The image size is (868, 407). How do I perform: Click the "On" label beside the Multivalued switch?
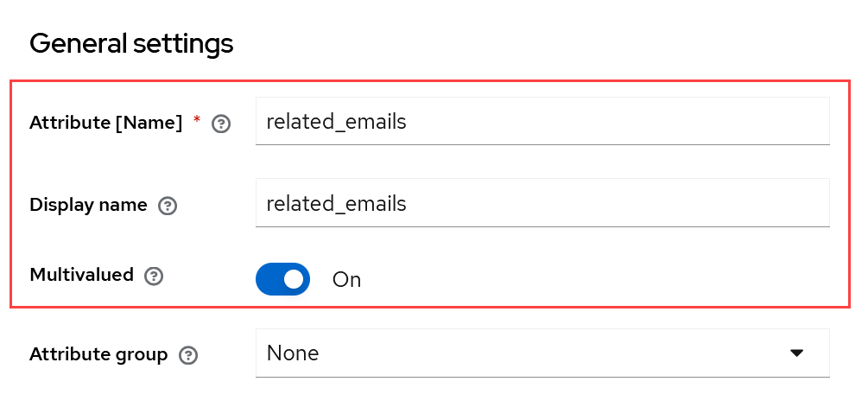point(346,280)
